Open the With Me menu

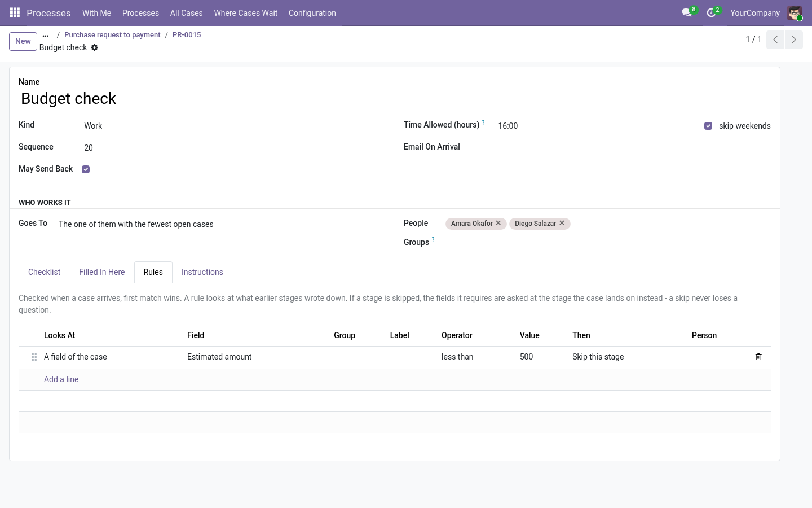pos(96,13)
